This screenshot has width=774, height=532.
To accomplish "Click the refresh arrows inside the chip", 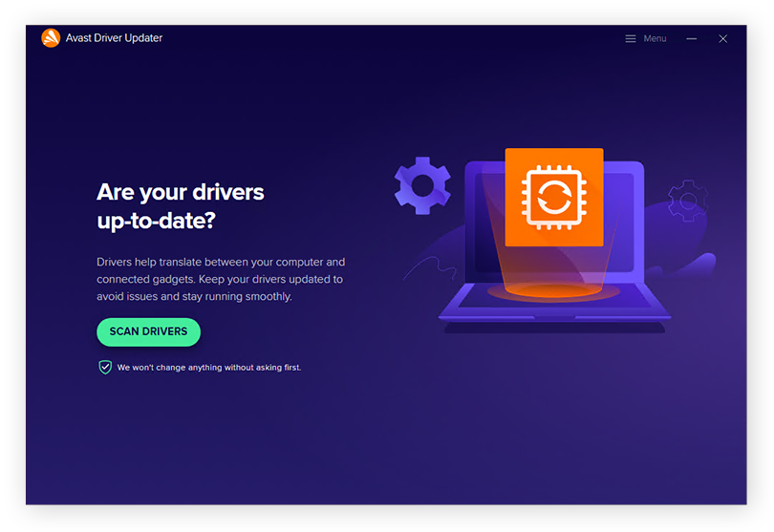I will coord(553,199).
